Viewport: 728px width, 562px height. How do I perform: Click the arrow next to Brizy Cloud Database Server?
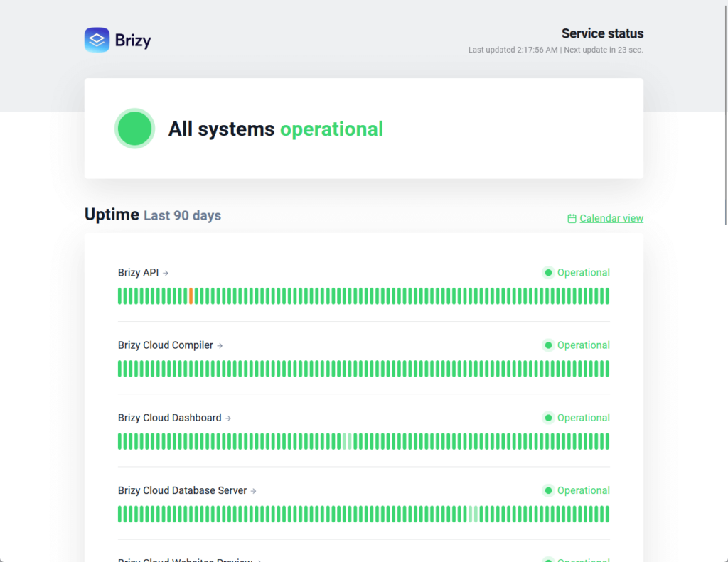pyautogui.click(x=253, y=491)
